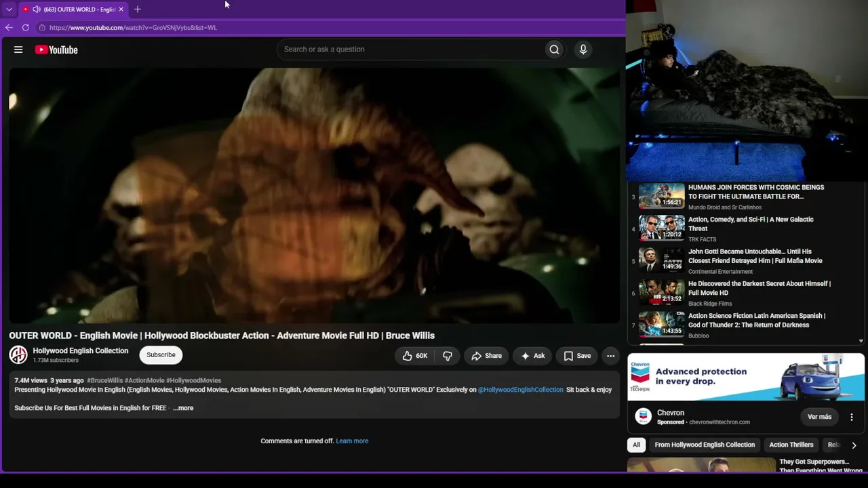This screenshot has height=488, width=868.
Task: Dislike the video
Action: (x=448, y=356)
